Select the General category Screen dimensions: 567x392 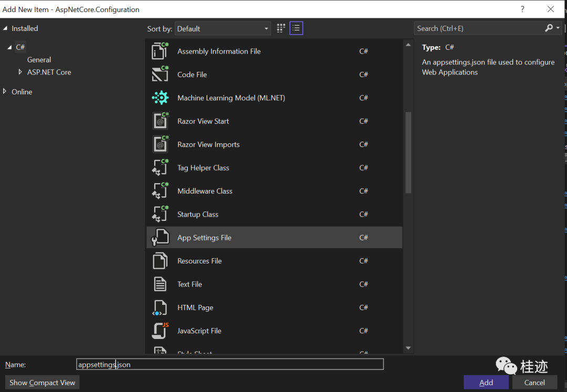[x=39, y=60]
